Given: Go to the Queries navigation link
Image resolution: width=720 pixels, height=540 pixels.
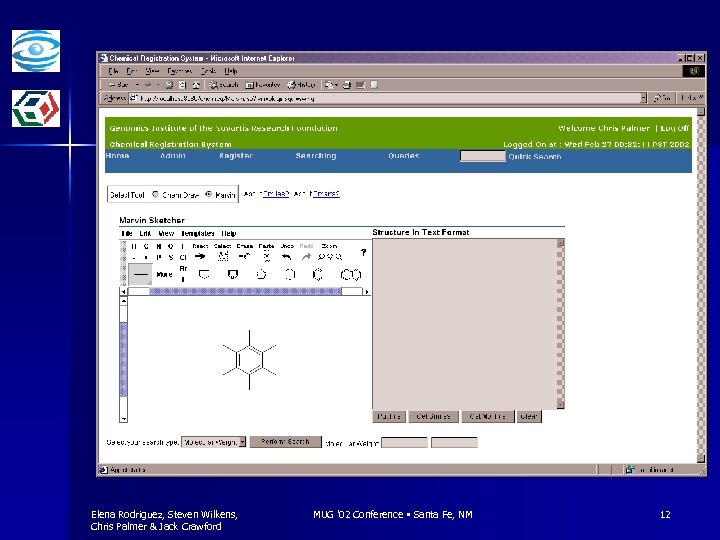Looking at the screenshot, I should 404,156.
